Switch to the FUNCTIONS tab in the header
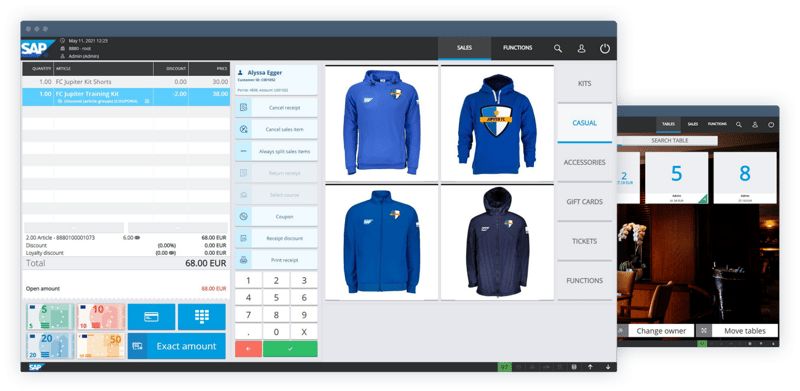The height and width of the screenshot is (391, 800). tap(517, 48)
